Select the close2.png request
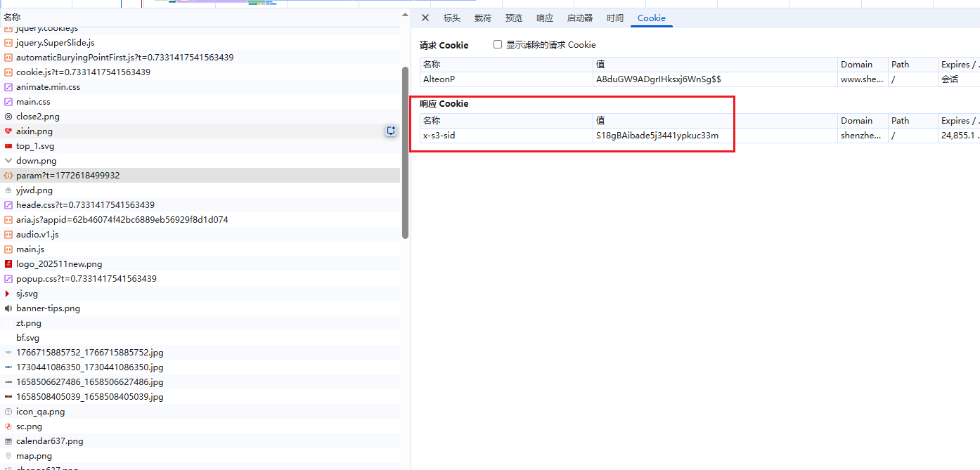 pos(200,117)
